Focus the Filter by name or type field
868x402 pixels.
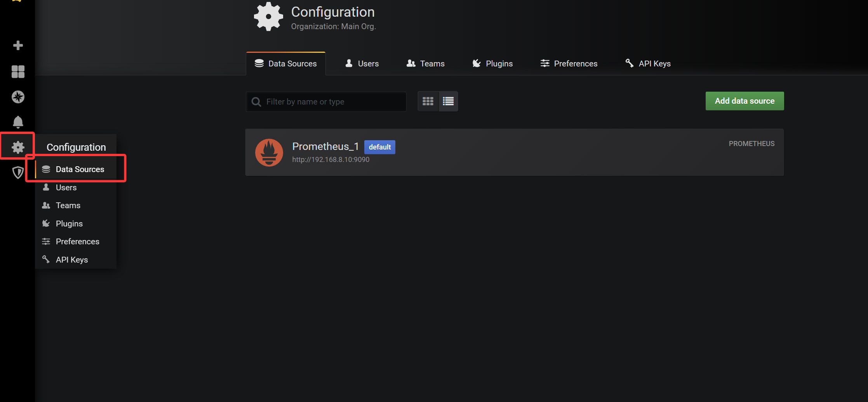[x=326, y=102]
